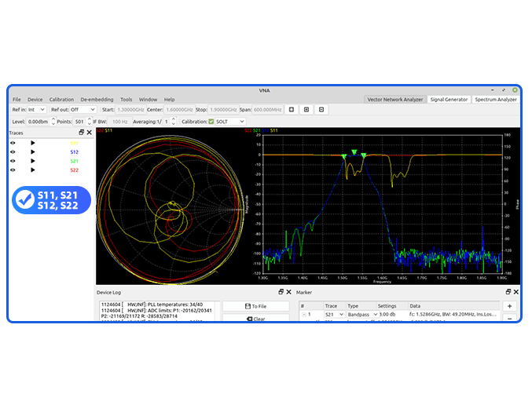Click the To File button

255,306
